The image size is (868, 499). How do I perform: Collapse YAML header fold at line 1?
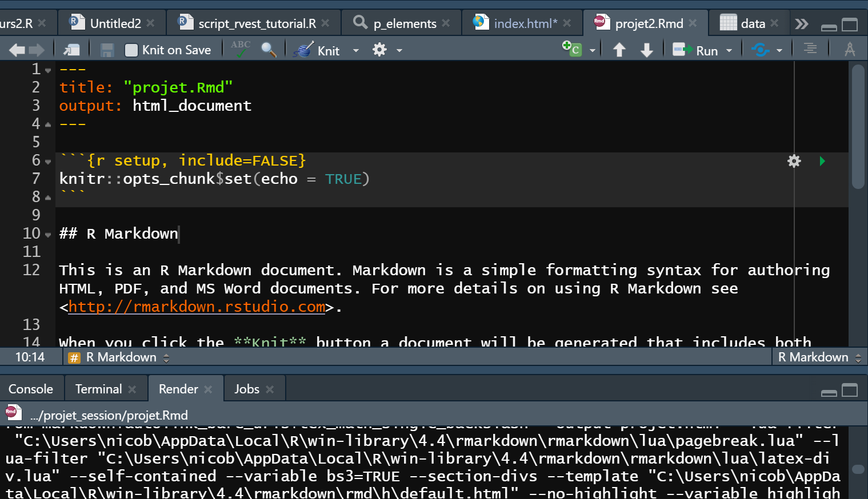point(48,70)
